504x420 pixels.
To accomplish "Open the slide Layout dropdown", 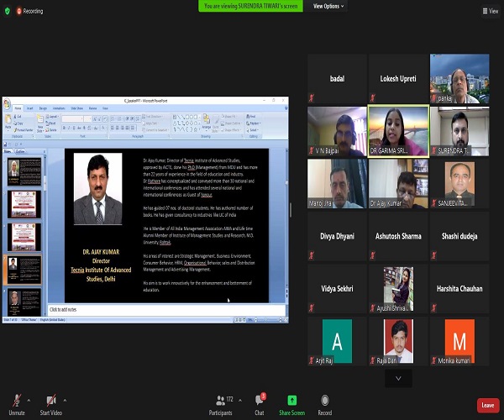I will pyautogui.click(x=52, y=116).
